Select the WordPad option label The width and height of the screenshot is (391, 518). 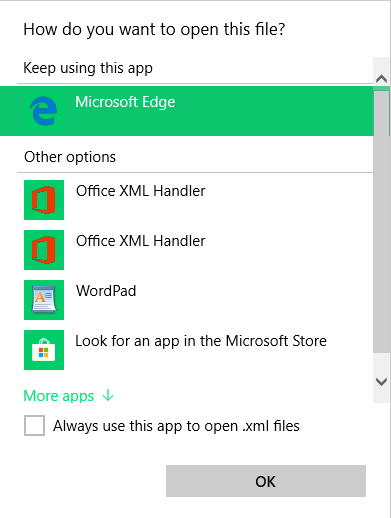pyautogui.click(x=106, y=291)
